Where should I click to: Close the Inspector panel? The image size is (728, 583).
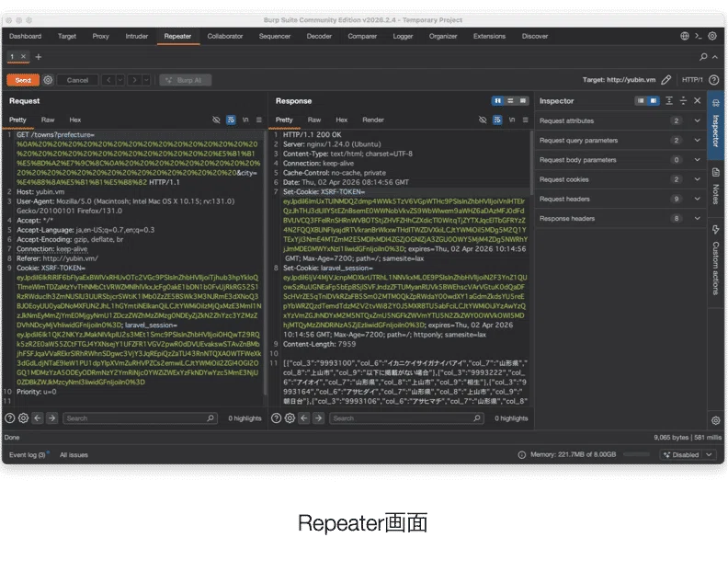click(698, 101)
